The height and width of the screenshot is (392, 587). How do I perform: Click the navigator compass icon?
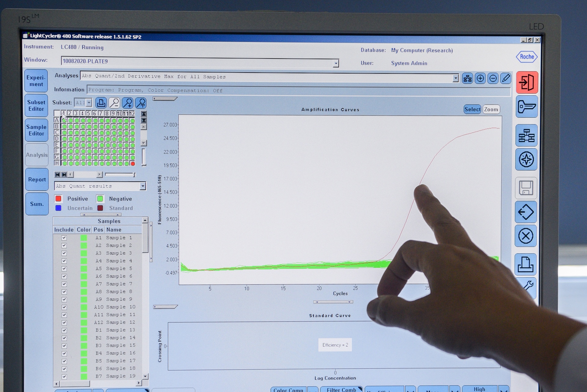pos(526,159)
